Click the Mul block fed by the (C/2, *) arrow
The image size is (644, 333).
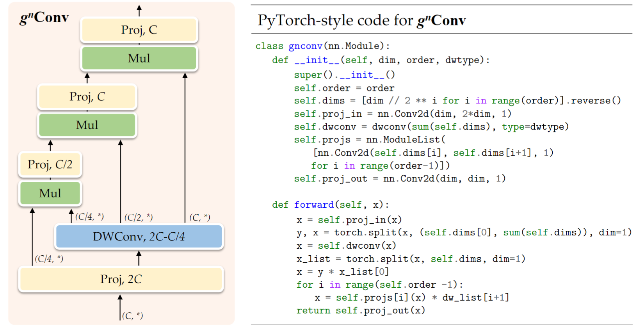click(87, 125)
